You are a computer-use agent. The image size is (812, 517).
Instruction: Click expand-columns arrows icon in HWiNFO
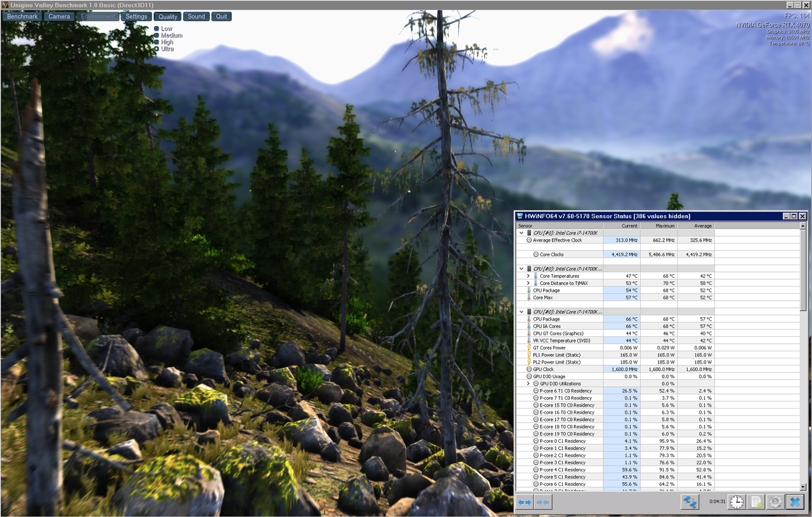point(525,502)
